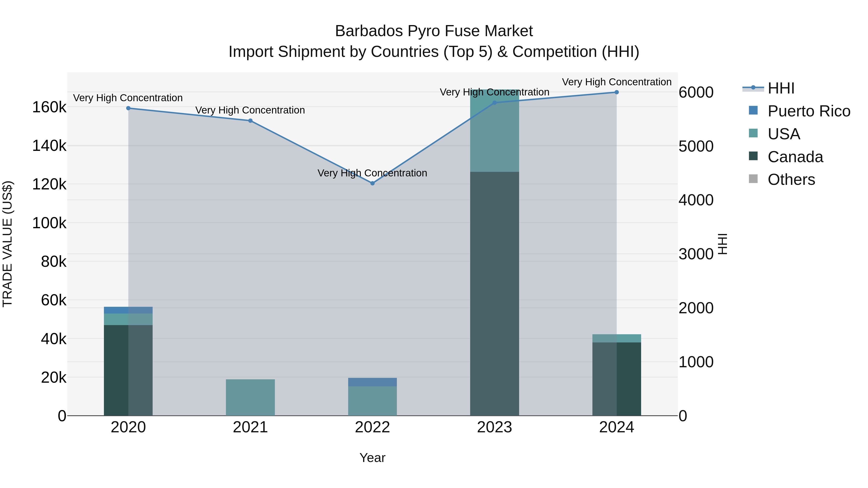Click the 2024 x-axis label

point(617,427)
